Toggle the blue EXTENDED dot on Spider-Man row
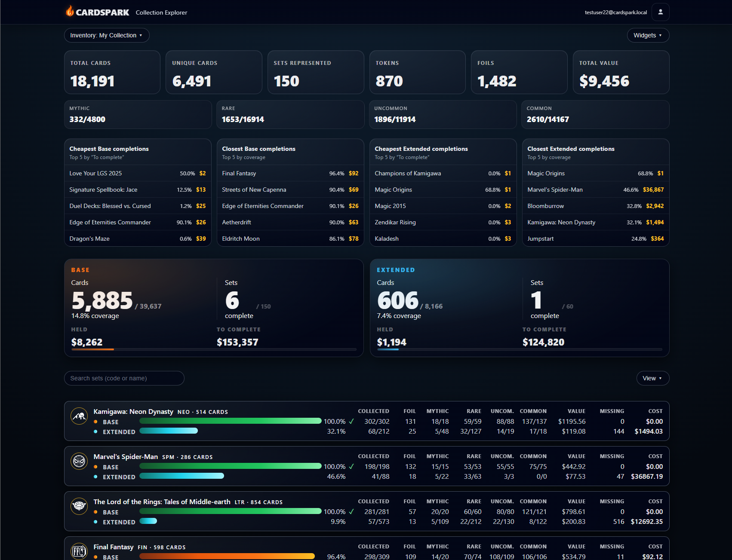The height and width of the screenshot is (560, 732). (95, 477)
